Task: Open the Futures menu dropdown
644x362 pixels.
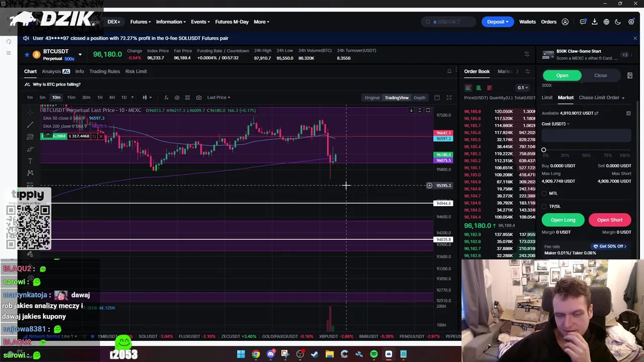Action: 141,22
